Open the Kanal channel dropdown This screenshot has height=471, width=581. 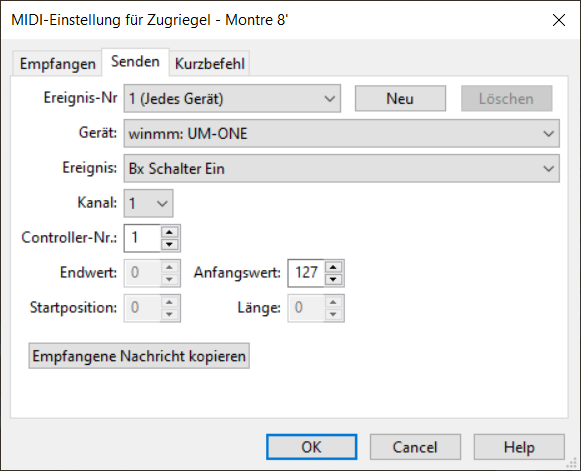tap(149, 203)
